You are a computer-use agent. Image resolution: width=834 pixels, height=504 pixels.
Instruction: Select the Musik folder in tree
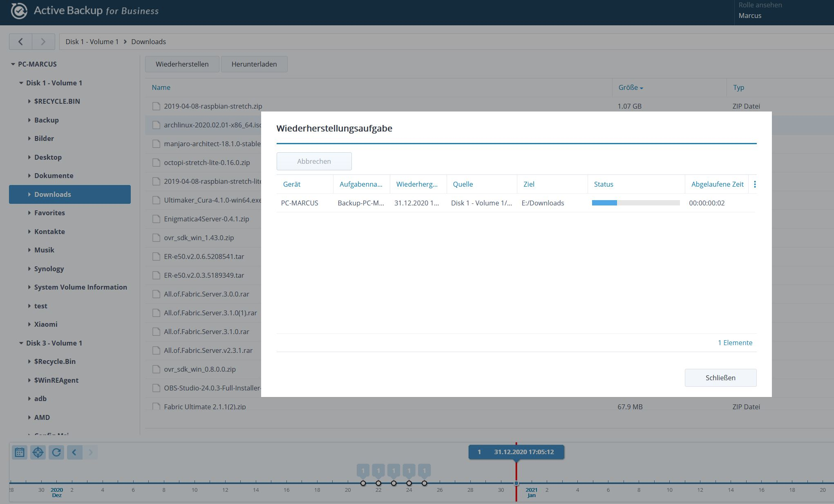[44, 250]
